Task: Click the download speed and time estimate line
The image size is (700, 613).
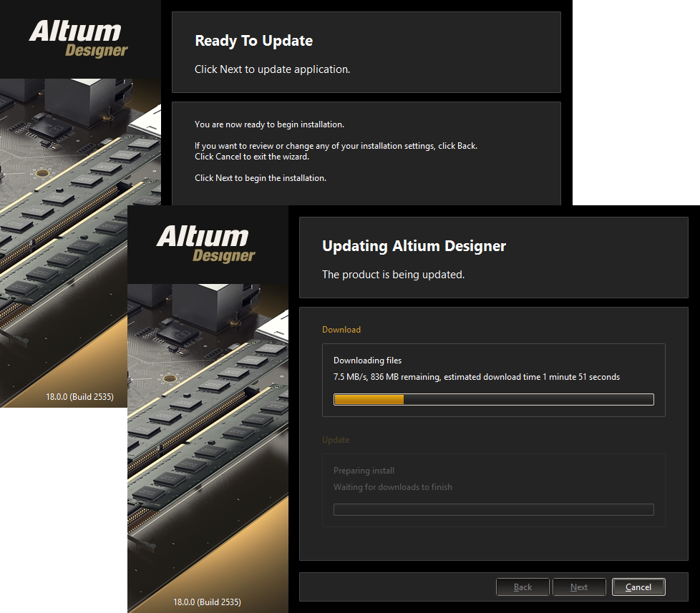Action: pos(476,377)
